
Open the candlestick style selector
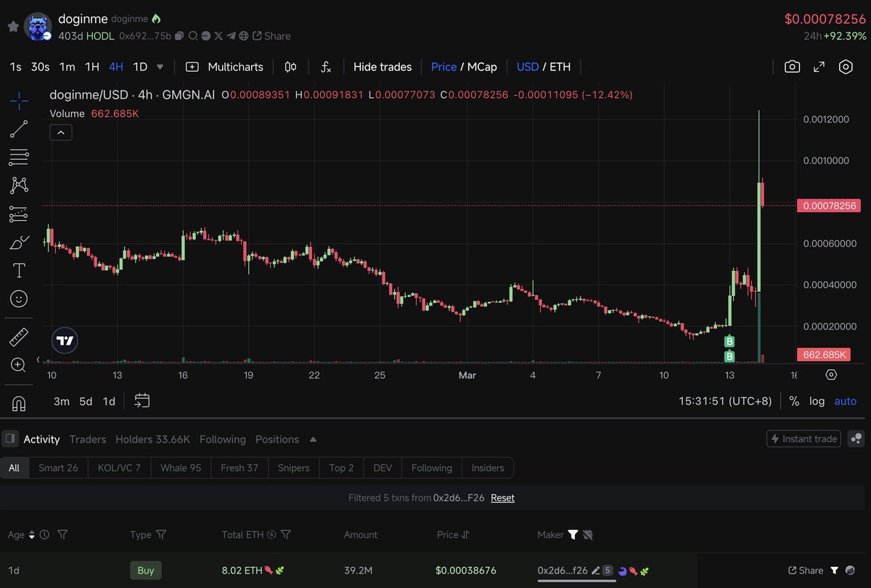point(290,66)
